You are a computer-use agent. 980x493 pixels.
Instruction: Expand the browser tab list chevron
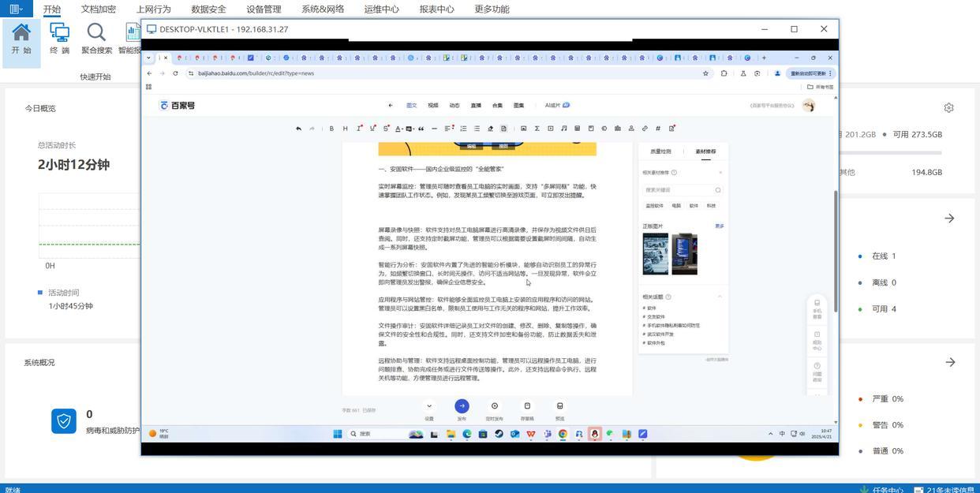(x=148, y=58)
